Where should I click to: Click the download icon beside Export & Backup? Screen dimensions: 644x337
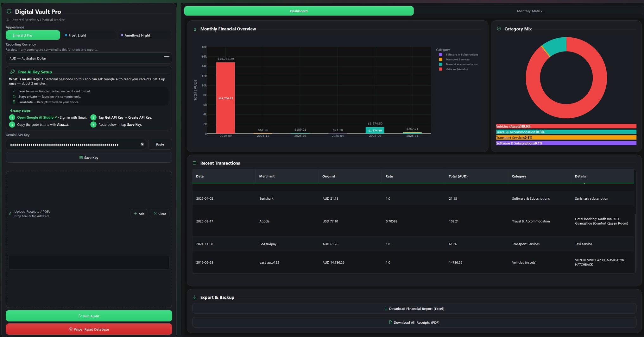[x=195, y=297]
